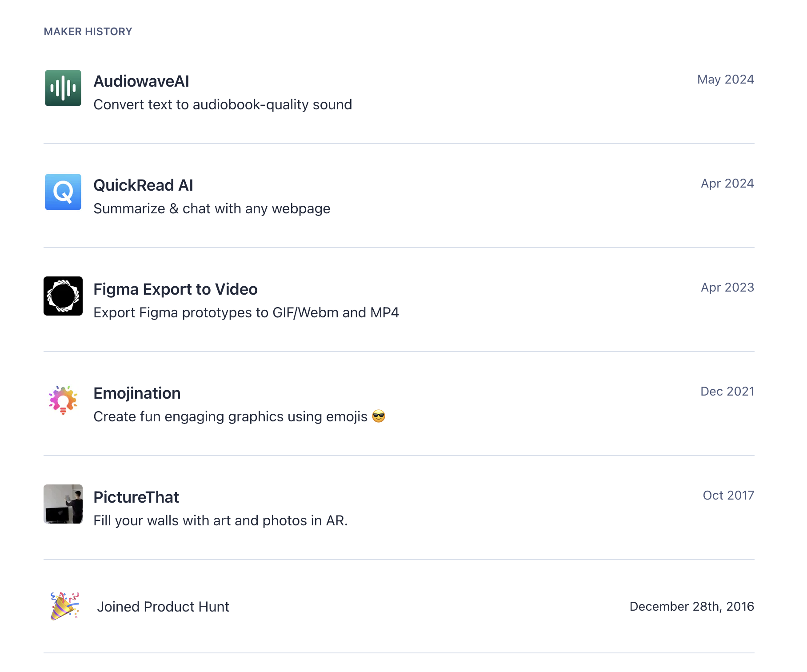Click the Joined Product Hunt text
The width and height of the screenshot is (807, 672).
click(x=163, y=607)
